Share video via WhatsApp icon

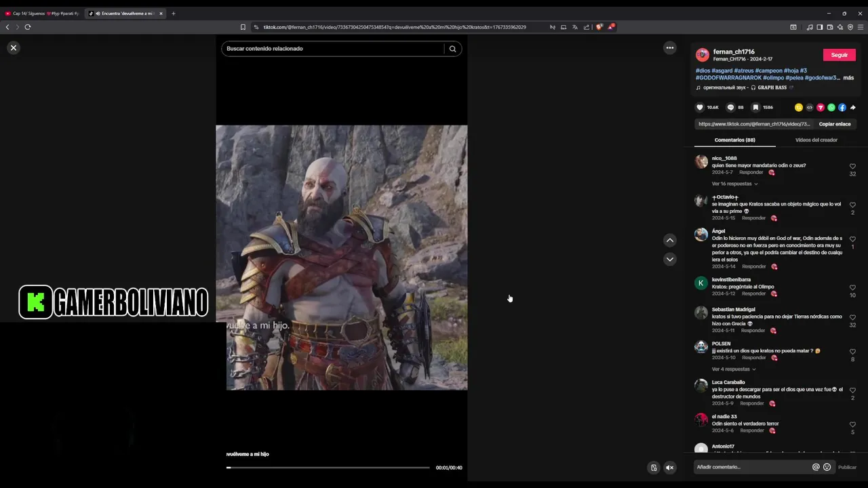[831, 107]
